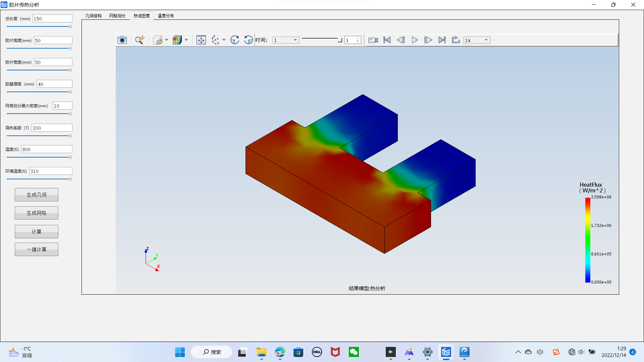
Task: Click the 肋片高度(mm) input field
Action: click(x=53, y=41)
